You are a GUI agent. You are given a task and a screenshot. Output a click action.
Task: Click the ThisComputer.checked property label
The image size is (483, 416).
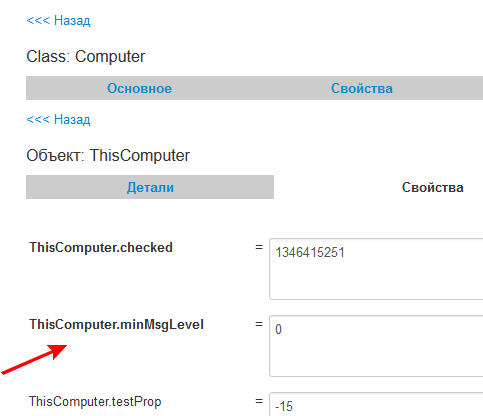click(x=101, y=248)
